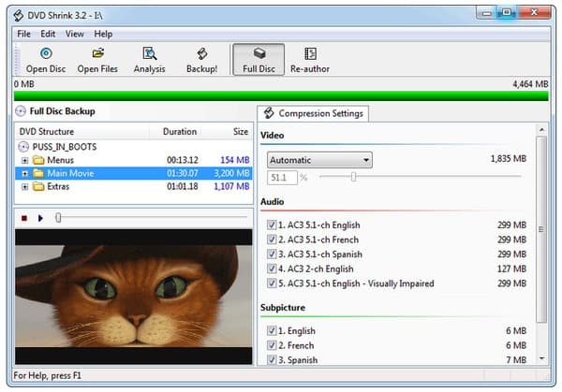This screenshot has width=562, height=392.
Task: Click the preview seek slider handle
Action: coord(58,218)
